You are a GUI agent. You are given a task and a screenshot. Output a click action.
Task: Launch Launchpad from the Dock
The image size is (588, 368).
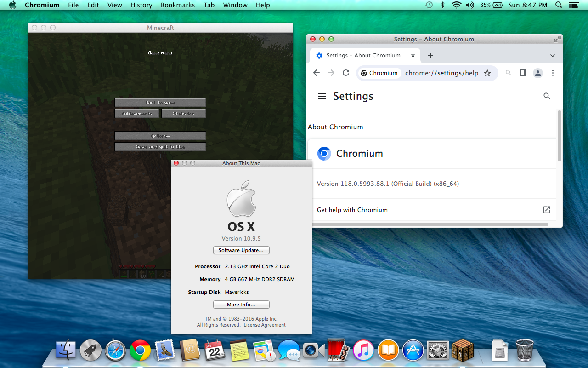coord(90,351)
